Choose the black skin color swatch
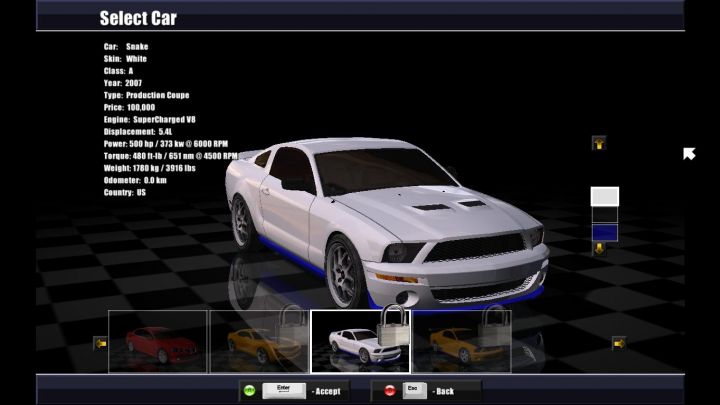Image resolution: width=720 pixels, height=405 pixels. click(x=604, y=215)
